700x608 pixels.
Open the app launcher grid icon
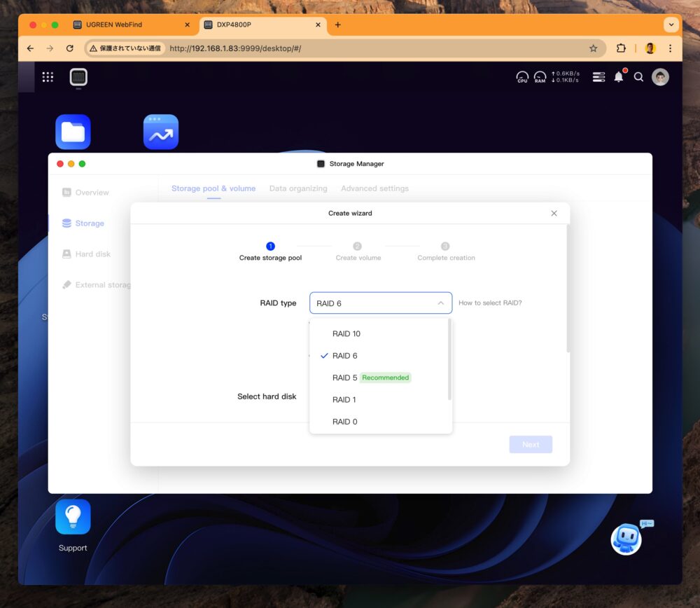coord(48,77)
